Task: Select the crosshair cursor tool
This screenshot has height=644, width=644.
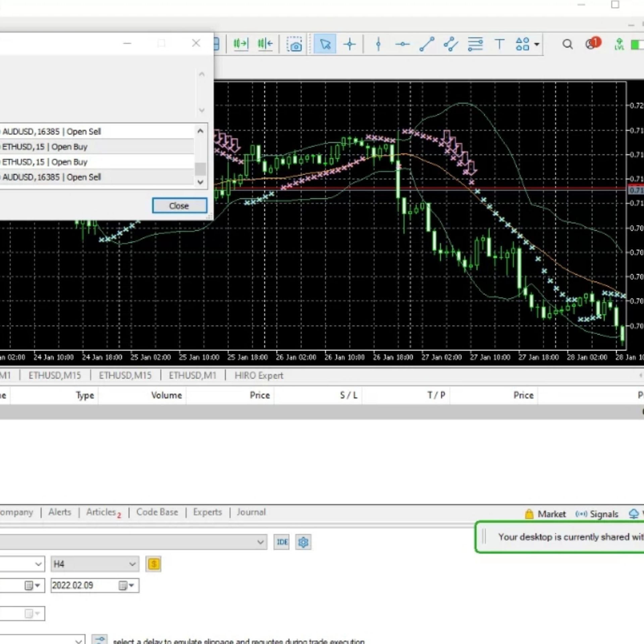Action: [350, 44]
